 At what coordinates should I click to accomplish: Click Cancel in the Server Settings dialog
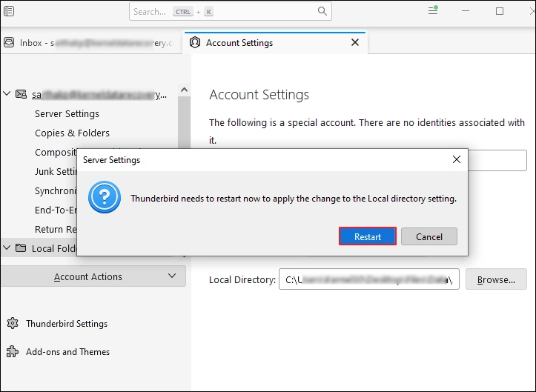[x=429, y=236]
